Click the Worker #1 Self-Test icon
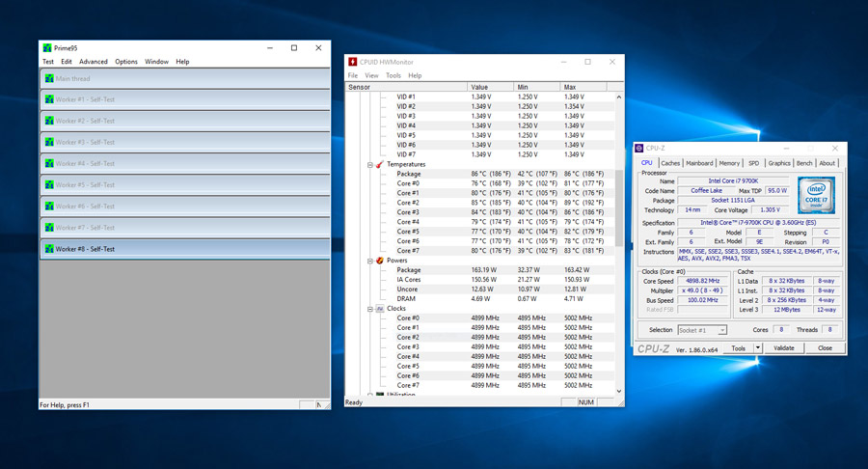 tap(49, 99)
